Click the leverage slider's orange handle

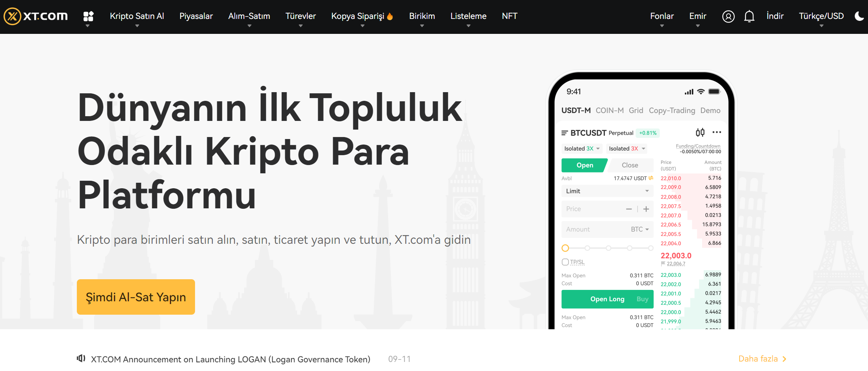(565, 248)
